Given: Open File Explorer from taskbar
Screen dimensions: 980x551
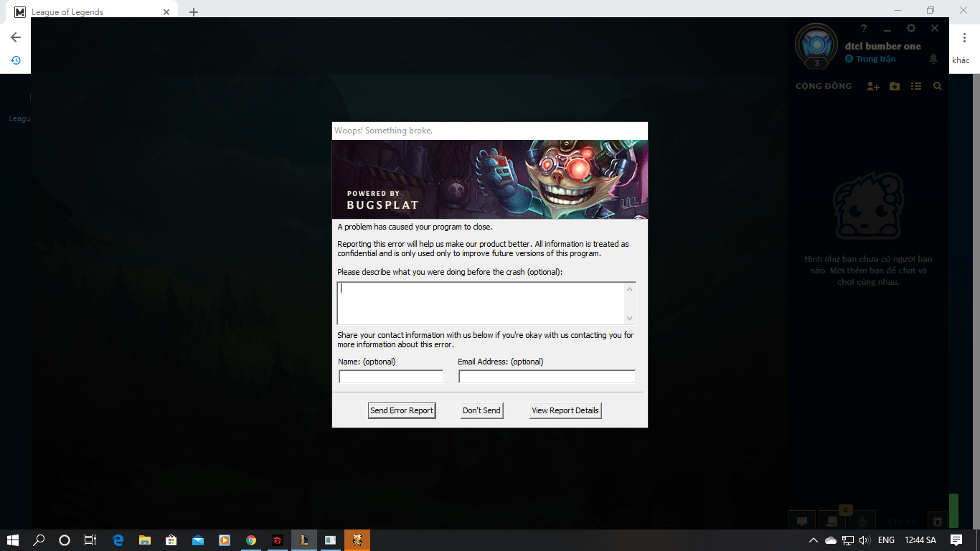Looking at the screenshot, I should (144, 540).
